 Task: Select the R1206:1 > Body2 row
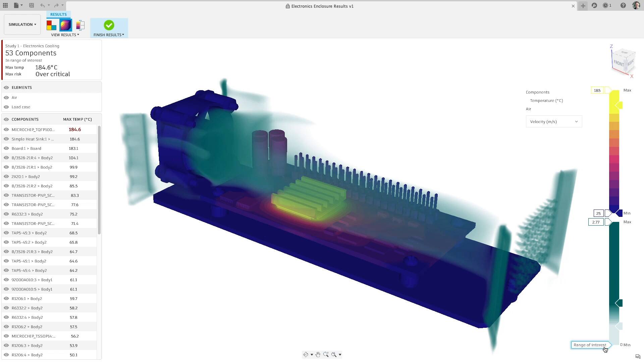pos(50,299)
